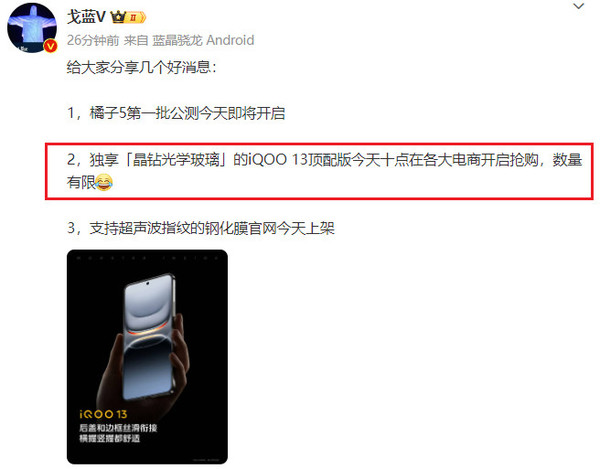This screenshot has height=469, width=600.
Task: Expand the post options chevron menu
Action: coord(578,6)
